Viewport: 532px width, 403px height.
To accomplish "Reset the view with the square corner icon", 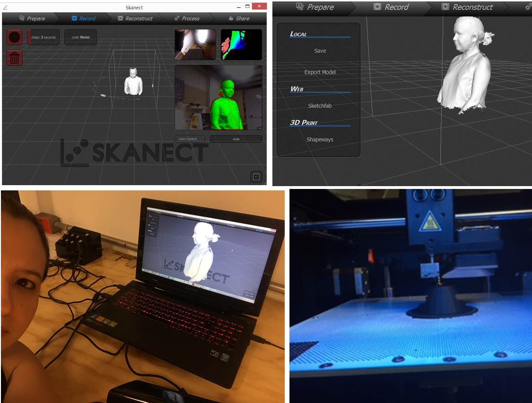I will tap(256, 177).
